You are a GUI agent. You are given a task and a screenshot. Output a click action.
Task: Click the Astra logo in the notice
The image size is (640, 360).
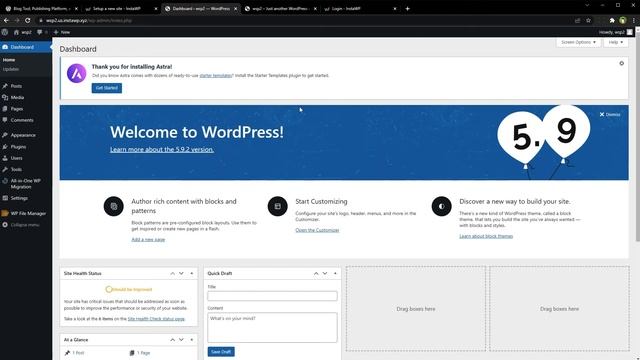tap(77, 73)
